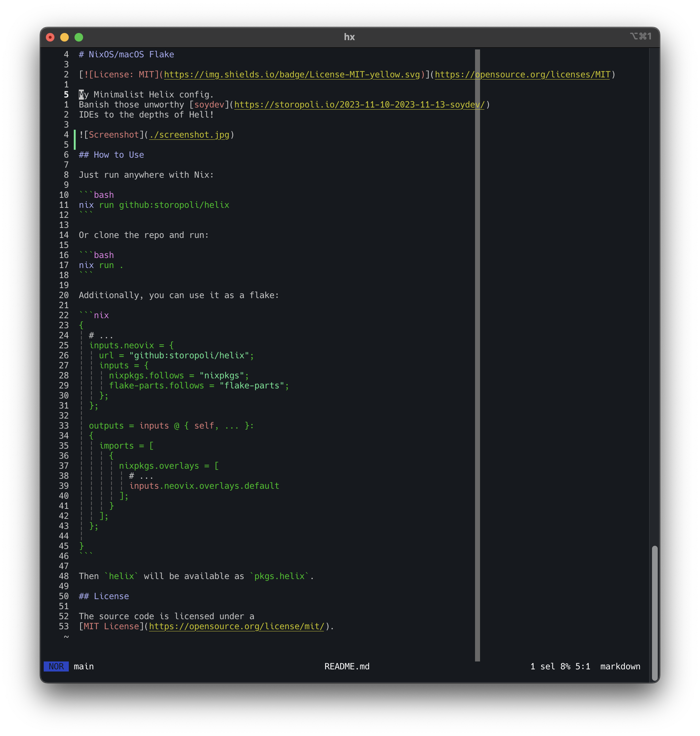Screen dimensions: 700x736
Task: Click the red close window button
Action: (x=50, y=37)
